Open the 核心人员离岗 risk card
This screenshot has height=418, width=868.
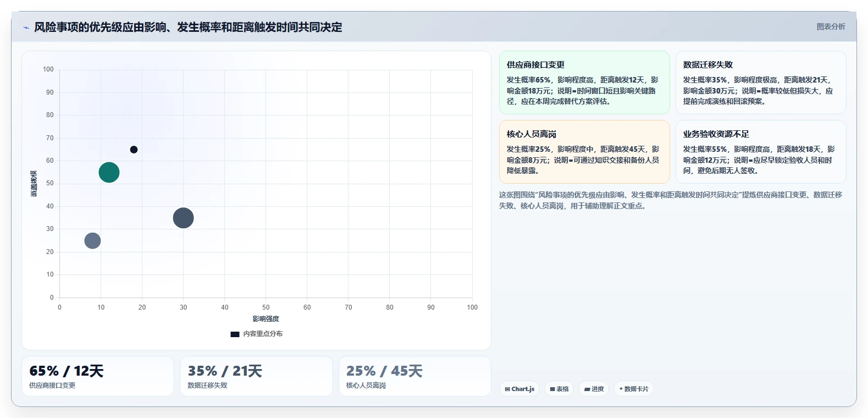(584, 152)
